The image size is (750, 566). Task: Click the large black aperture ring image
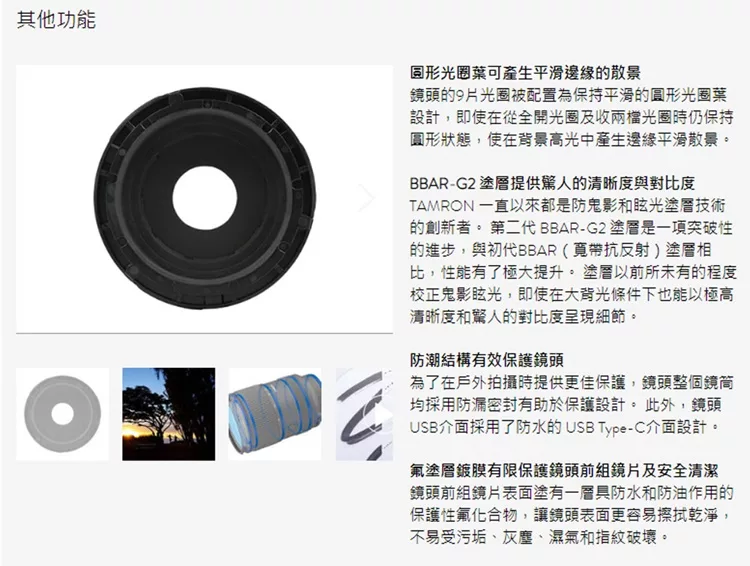(205, 198)
